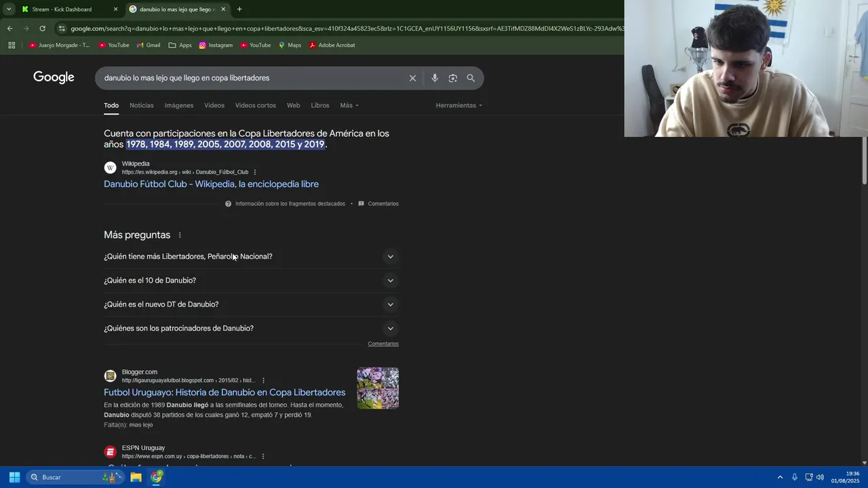Open tab search dropdown arrow

pyautogui.click(x=9, y=9)
